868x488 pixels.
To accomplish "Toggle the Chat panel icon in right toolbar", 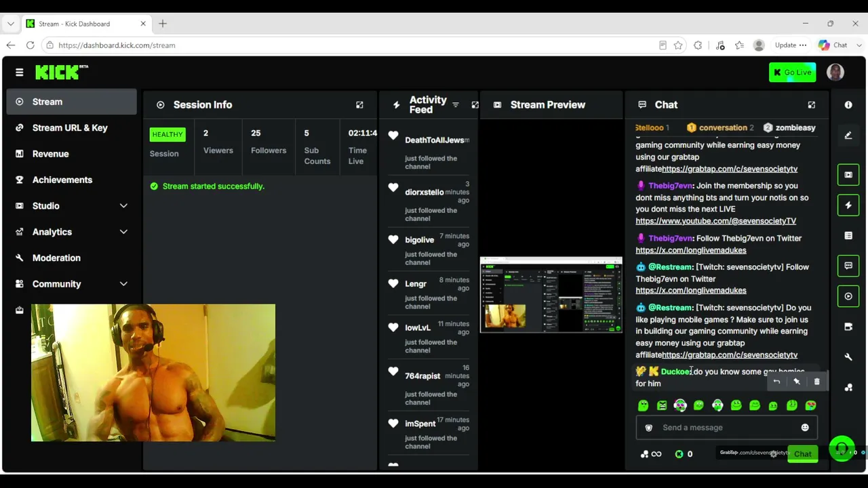I will coord(848,266).
